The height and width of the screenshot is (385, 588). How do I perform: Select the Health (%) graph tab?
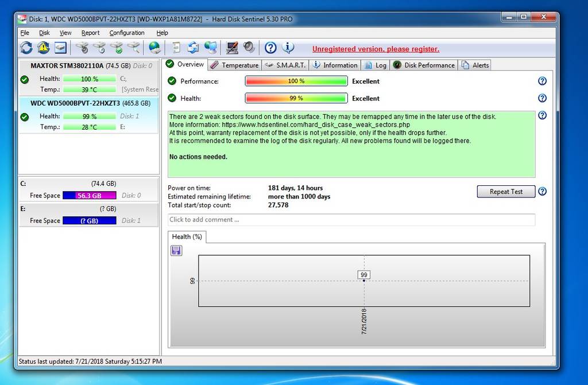coord(187,237)
